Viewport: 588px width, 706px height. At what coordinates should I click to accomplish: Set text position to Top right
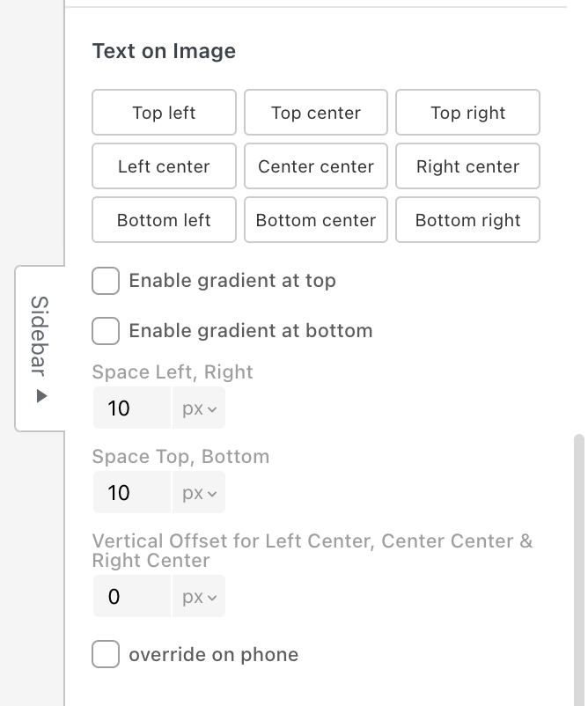pos(467,113)
